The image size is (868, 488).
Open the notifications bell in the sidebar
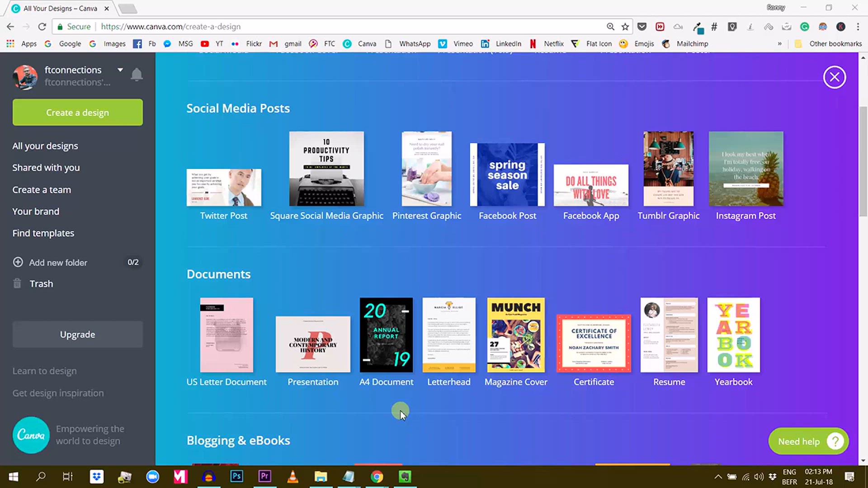click(137, 74)
